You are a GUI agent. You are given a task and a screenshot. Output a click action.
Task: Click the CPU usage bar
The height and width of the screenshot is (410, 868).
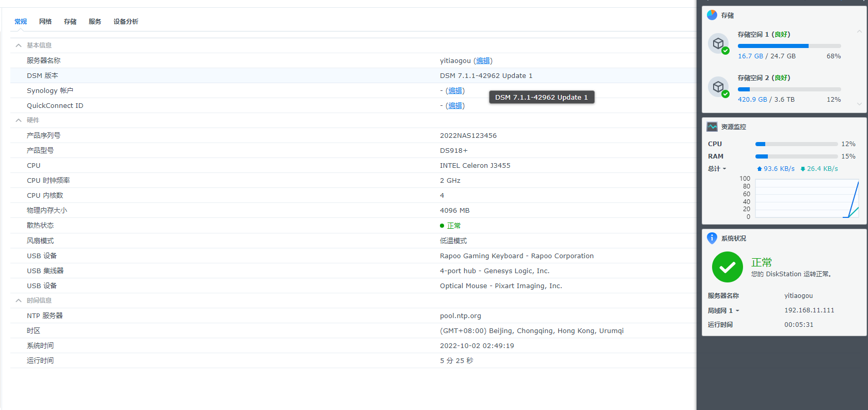(x=796, y=144)
